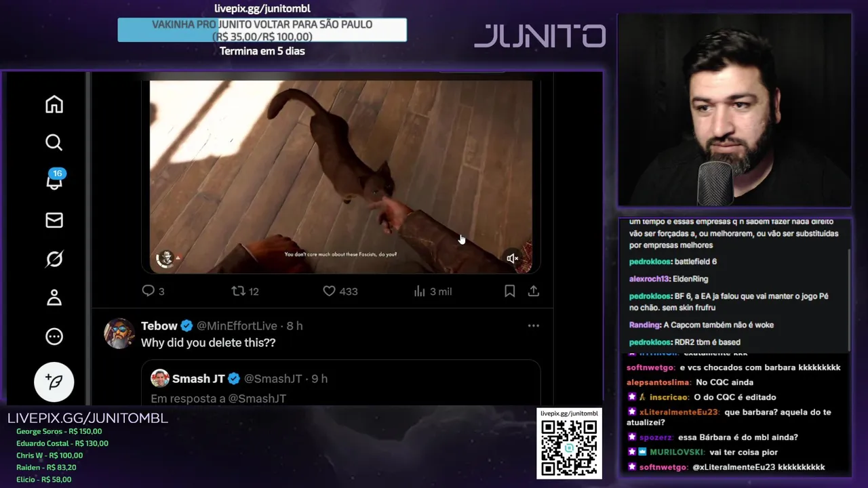Open Grok slashed-circle icon in sidebar
The image size is (868, 488).
(x=54, y=259)
